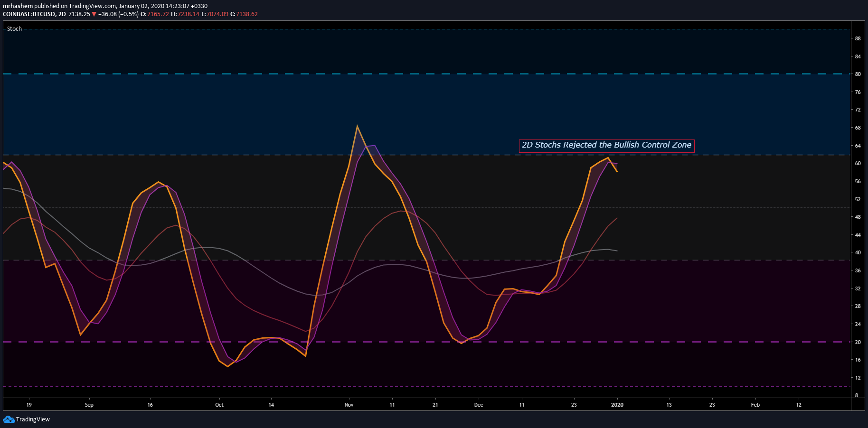Screen dimensions: 868x428
Task: Click the 'Feb' label on the time axis
Action: tap(755, 405)
